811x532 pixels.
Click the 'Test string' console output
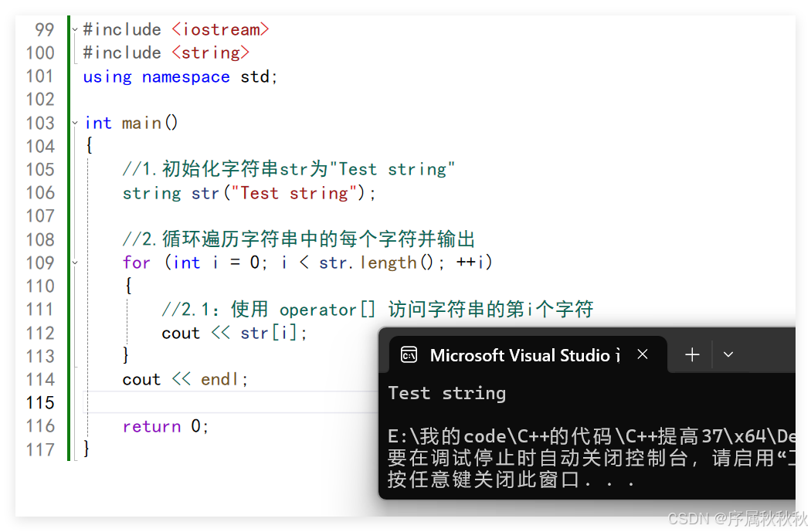tap(447, 394)
